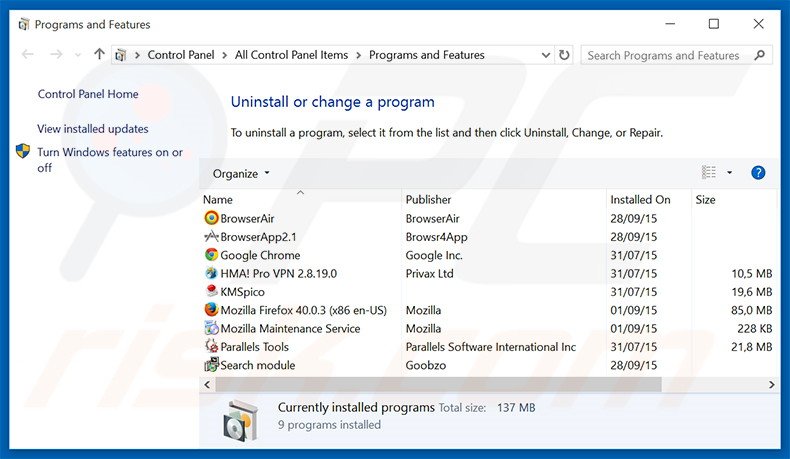Click the KMSpico program icon
Screen dimensions: 790x459
(211, 291)
